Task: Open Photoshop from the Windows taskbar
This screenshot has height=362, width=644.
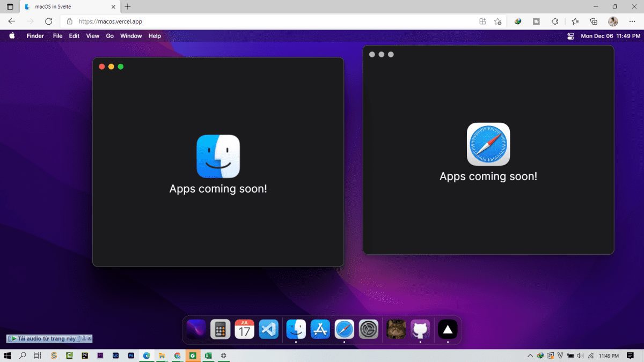Action: (131, 356)
